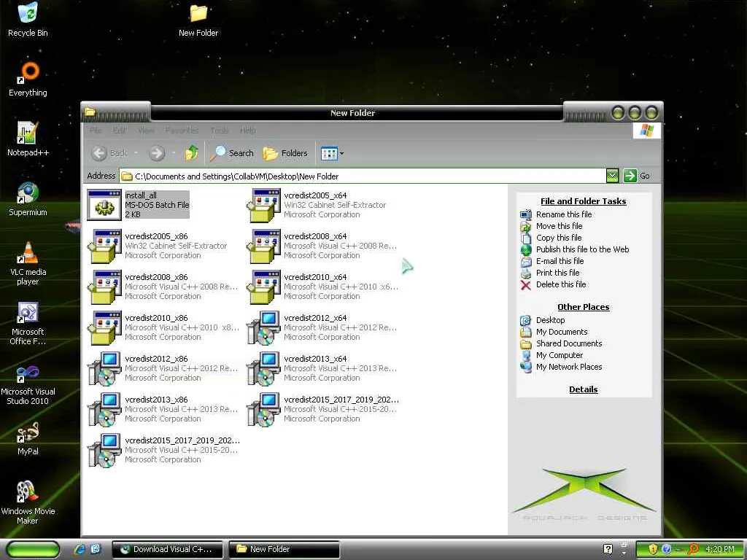Select the New Folder icon on the desktop

198,20
